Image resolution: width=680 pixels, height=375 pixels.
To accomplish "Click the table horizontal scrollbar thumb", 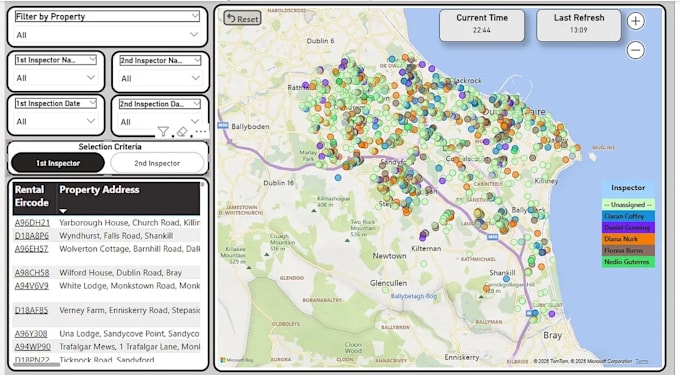I will [36, 365].
